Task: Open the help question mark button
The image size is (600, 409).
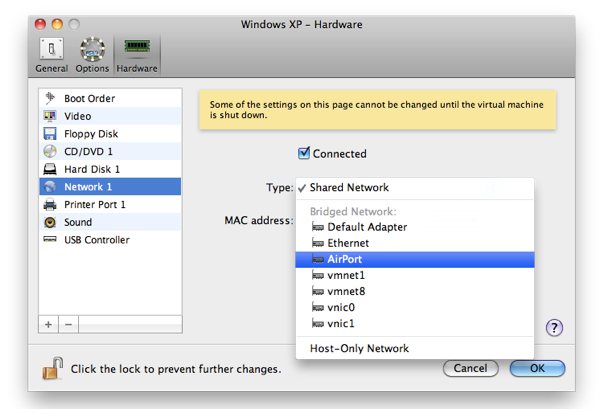Action: pos(555,327)
